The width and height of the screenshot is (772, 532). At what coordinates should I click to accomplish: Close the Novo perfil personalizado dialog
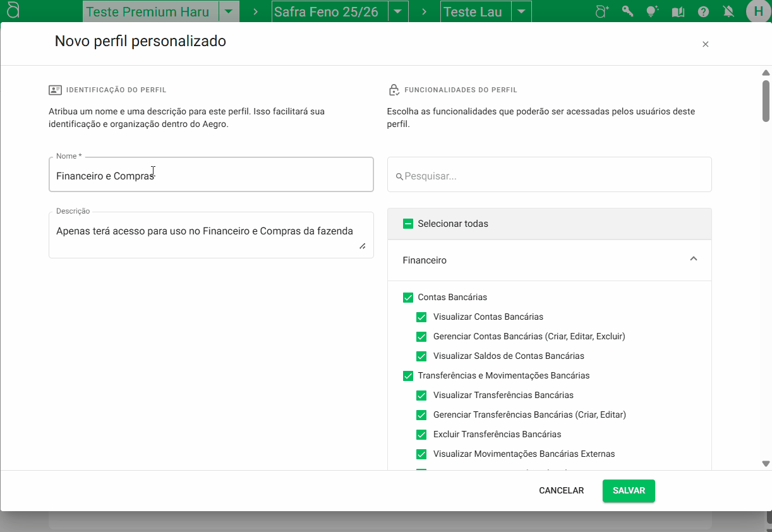pyautogui.click(x=706, y=44)
